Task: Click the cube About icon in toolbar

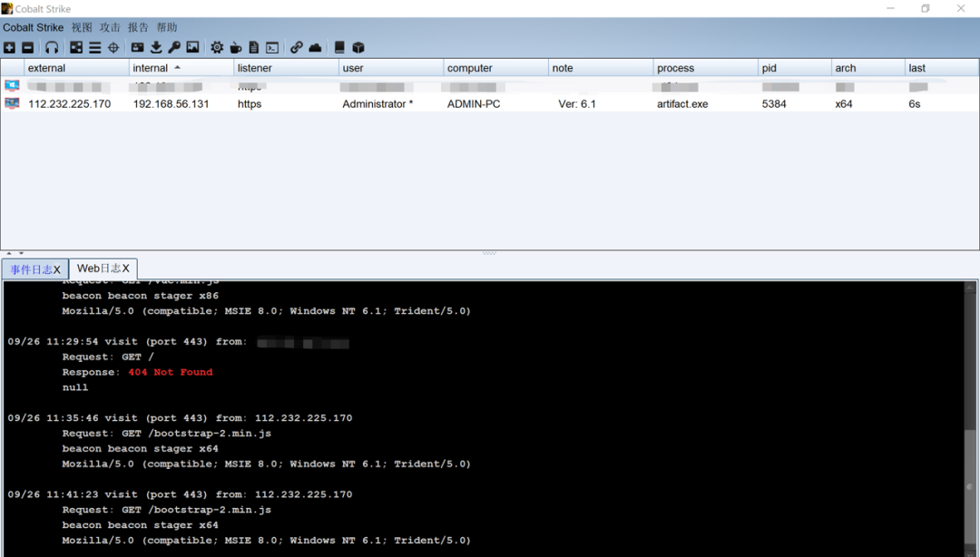Action: pos(358,47)
